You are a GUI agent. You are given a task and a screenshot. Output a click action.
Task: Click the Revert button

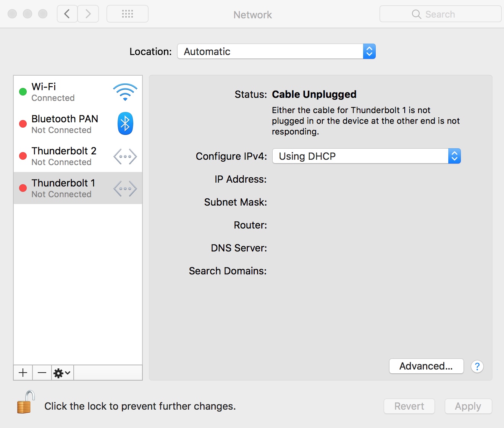tap(409, 406)
